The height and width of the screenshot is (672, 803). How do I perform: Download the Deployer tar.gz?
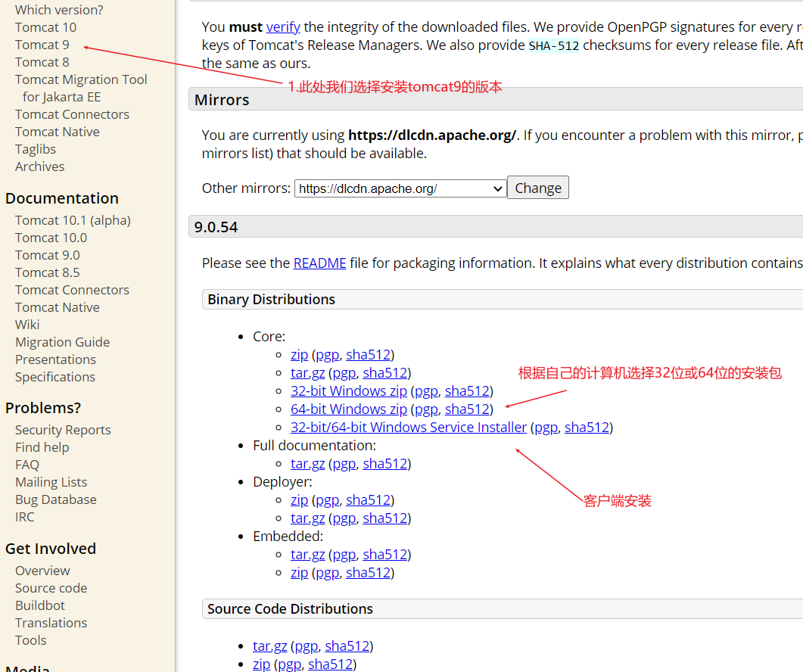[x=307, y=518]
